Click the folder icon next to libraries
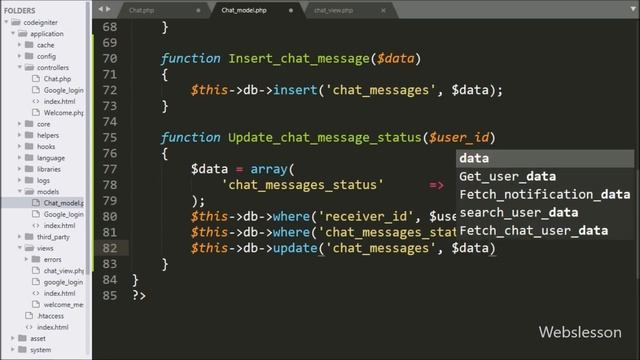Image resolution: width=640 pixels, height=360 pixels. 29,169
